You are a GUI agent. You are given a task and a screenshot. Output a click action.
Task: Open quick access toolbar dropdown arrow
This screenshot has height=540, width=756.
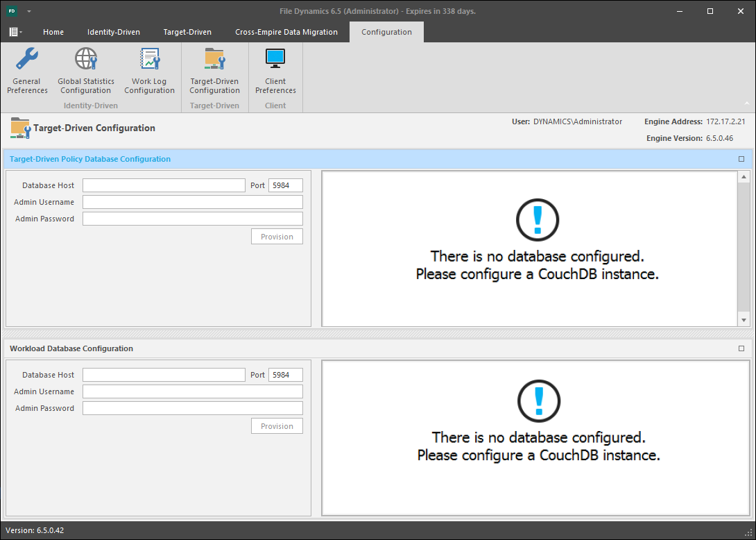[29, 12]
